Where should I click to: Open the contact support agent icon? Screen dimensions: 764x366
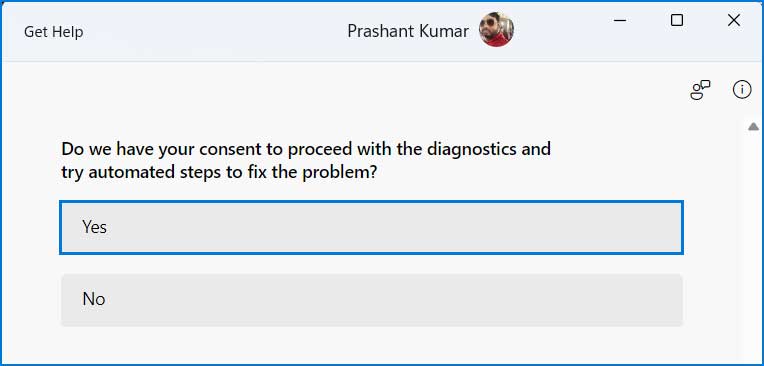(x=701, y=90)
